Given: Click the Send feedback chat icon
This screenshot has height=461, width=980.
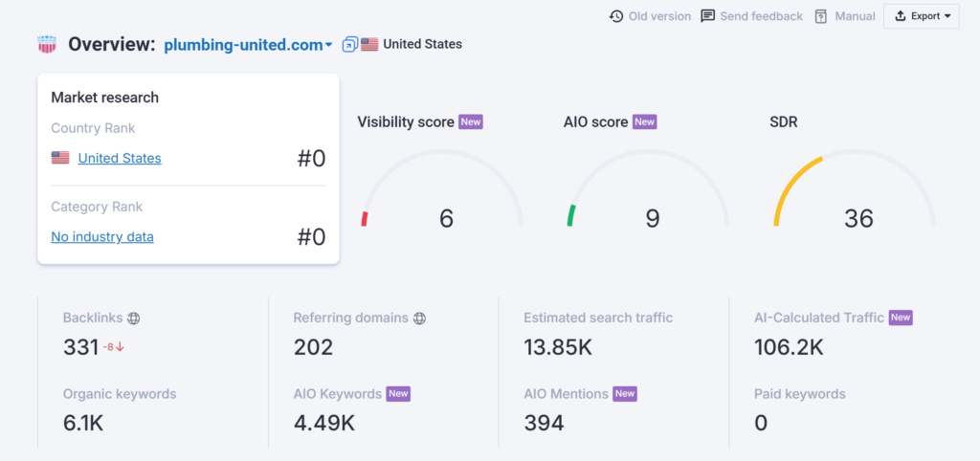Looking at the screenshot, I should [708, 16].
